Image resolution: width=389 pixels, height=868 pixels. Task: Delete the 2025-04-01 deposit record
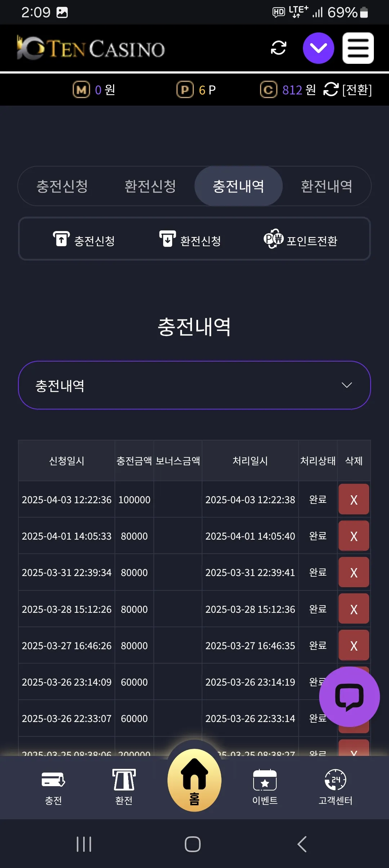coord(354,536)
